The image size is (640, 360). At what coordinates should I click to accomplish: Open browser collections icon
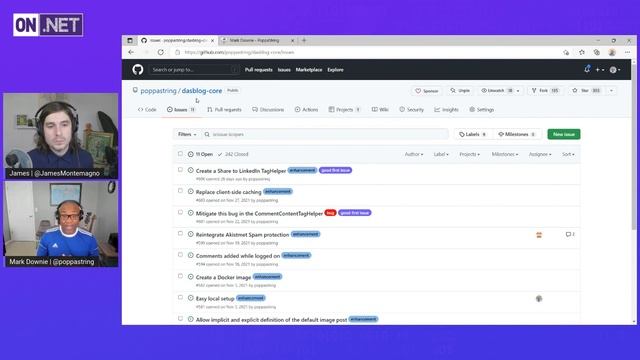pos(597,52)
